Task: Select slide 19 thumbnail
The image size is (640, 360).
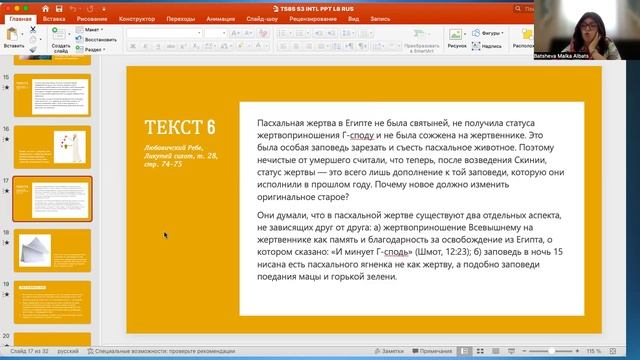Action: click(52, 302)
